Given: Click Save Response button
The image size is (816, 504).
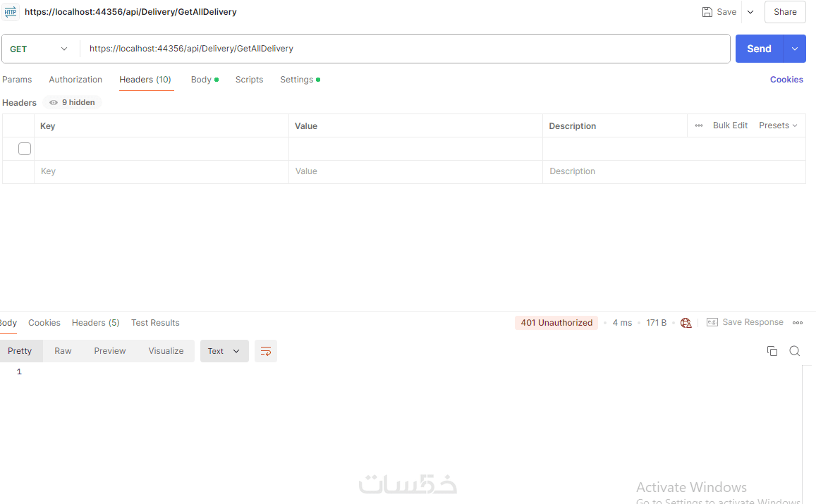Looking at the screenshot, I should 745,322.
